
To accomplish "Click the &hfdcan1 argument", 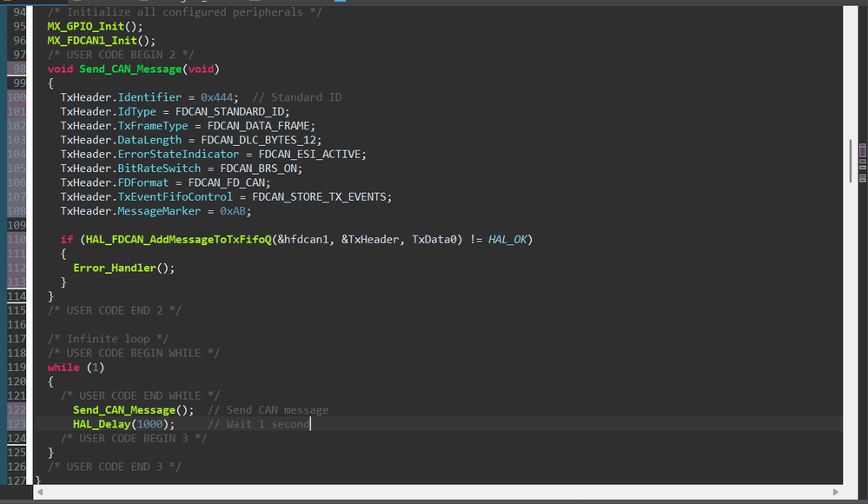I will coord(303,240).
